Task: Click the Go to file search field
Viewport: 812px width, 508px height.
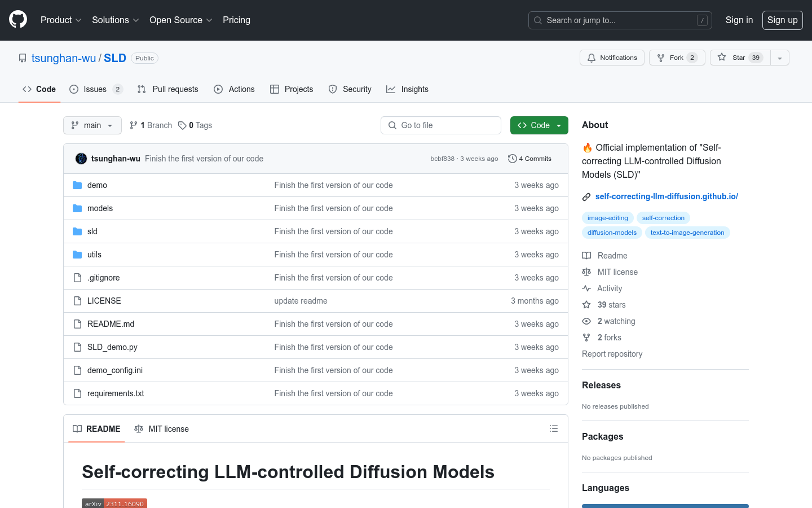Action: pos(441,125)
